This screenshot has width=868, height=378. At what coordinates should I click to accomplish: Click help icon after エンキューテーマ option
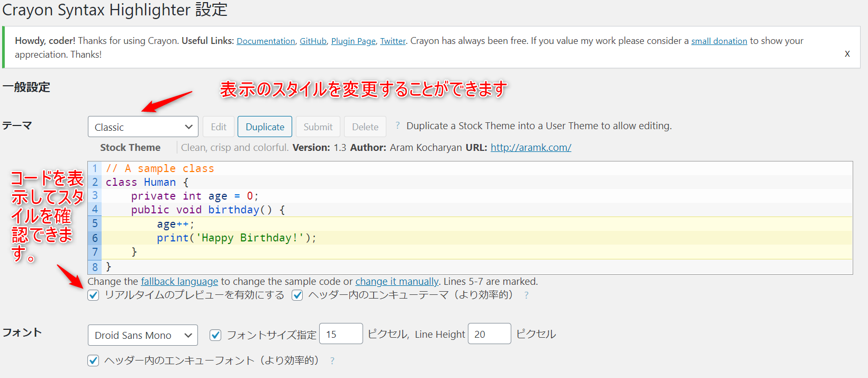(x=526, y=295)
